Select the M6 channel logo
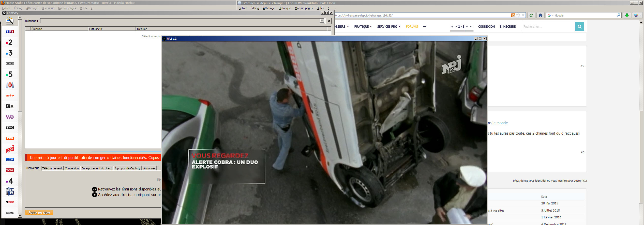The width and height of the screenshot is (644, 225). click(x=10, y=85)
